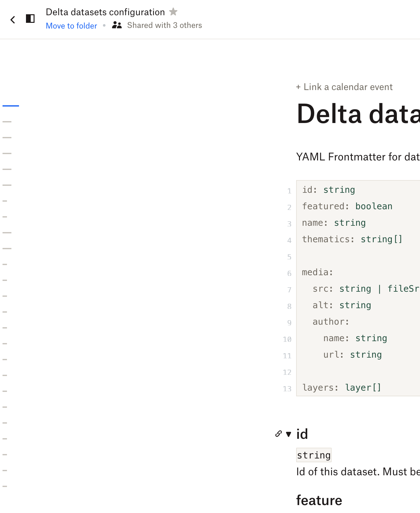
Task: Click the YAML Frontmatter description text
Action: [357, 156]
